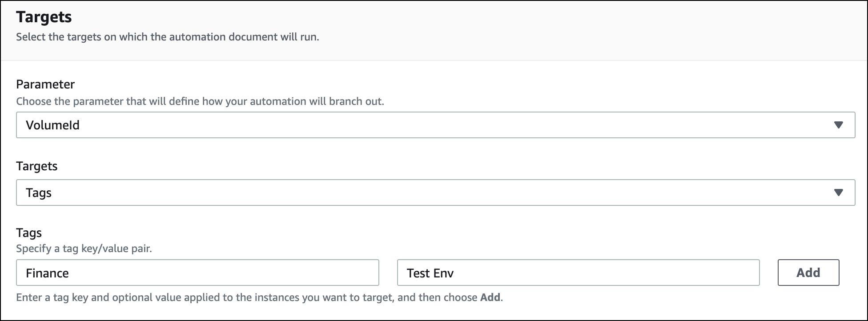
Task: Click the Tags label above the key field
Action: point(29,233)
